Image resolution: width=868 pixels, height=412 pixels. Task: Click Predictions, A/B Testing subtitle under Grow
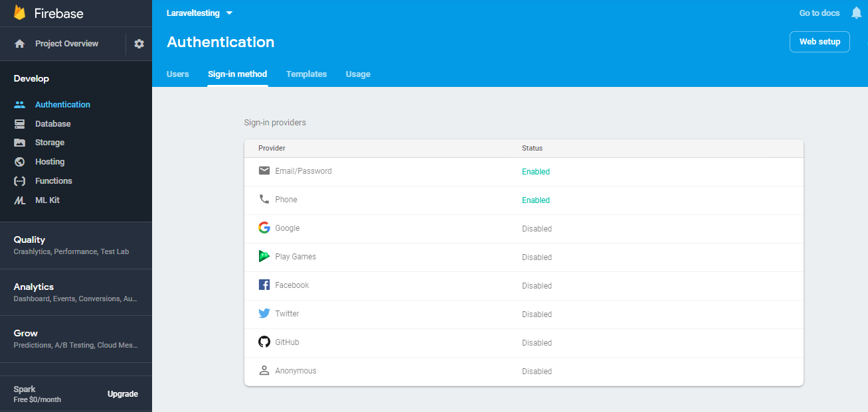pos(76,345)
